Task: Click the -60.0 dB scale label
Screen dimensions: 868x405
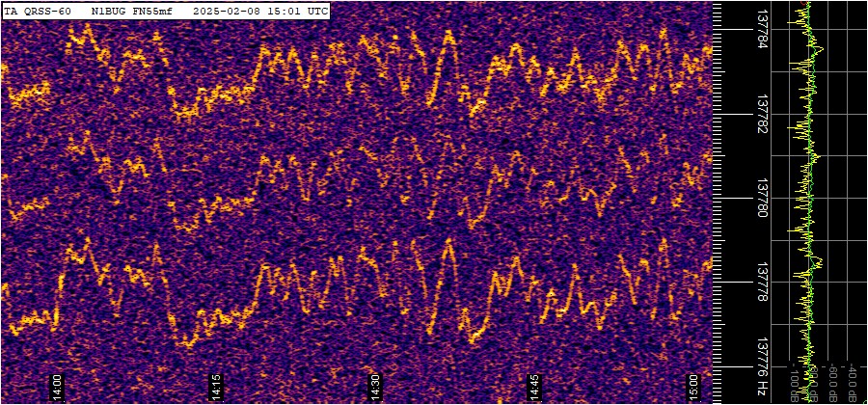Action: tap(833, 381)
